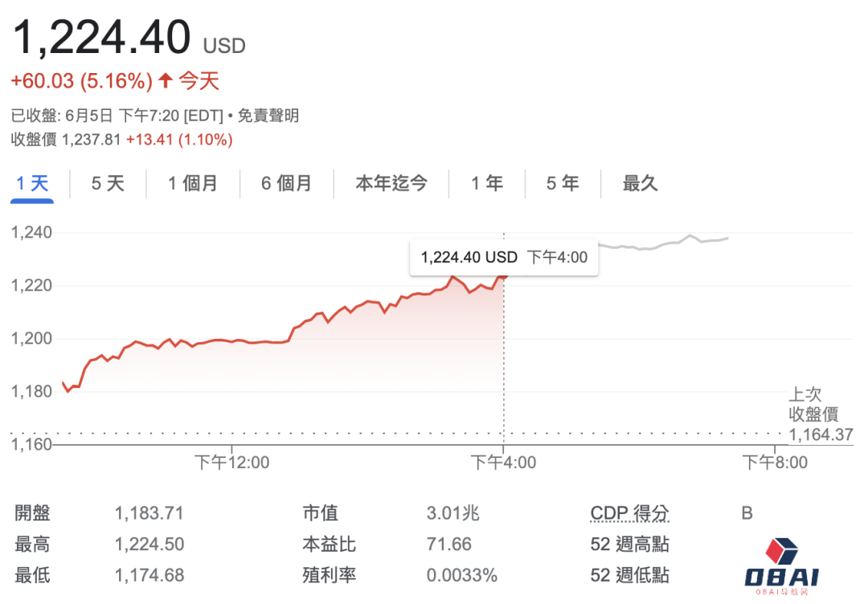This screenshot has height=604, width=868.
Task: Select the 本年迄今 tab
Action: [391, 183]
